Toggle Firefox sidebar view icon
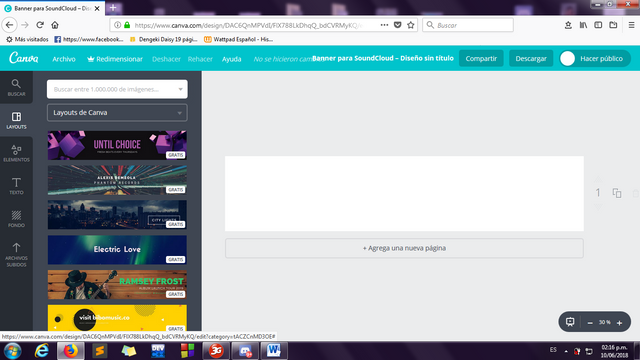 pos(598,25)
